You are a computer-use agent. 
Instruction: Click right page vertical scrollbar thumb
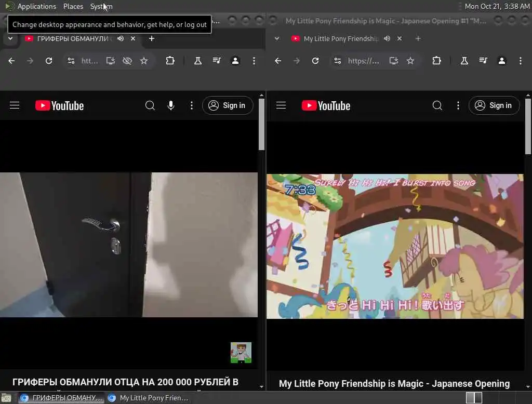pos(528,126)
